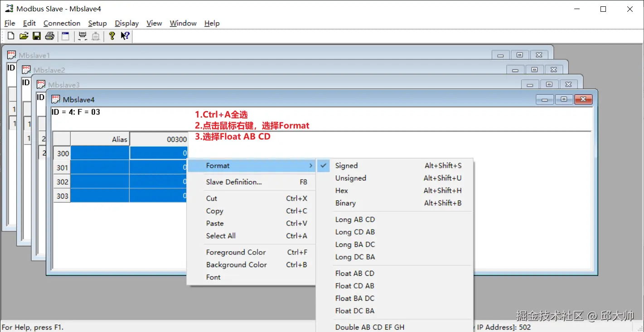
Task: Click the yellow question mark About icon
Action: coord(112,36)
